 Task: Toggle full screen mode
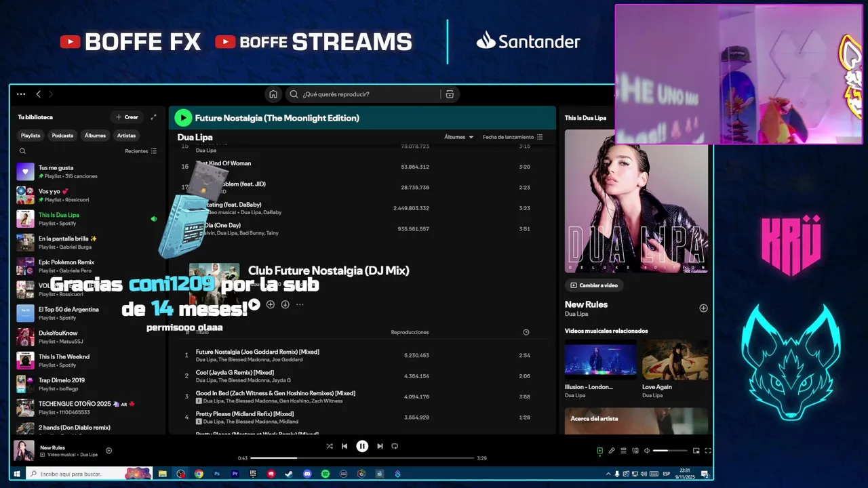[x=708, y=451]
